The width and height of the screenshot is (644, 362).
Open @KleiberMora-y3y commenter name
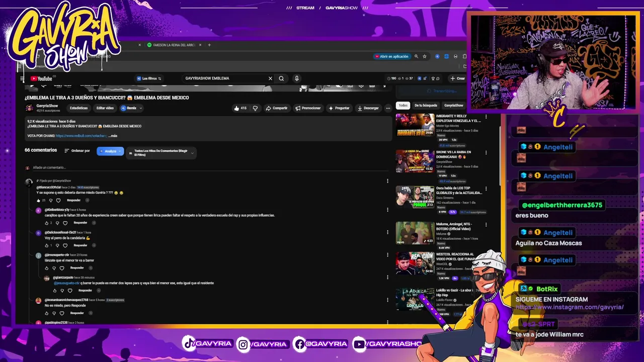click(x=57, y=210)
